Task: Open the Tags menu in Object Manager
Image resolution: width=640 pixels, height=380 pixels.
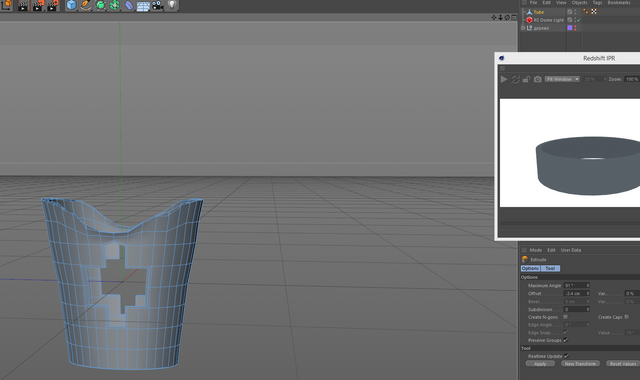Action: point(598,2)
